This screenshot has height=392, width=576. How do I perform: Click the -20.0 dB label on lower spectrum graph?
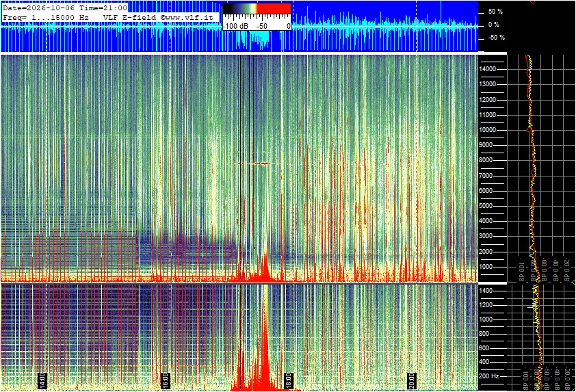567,378
